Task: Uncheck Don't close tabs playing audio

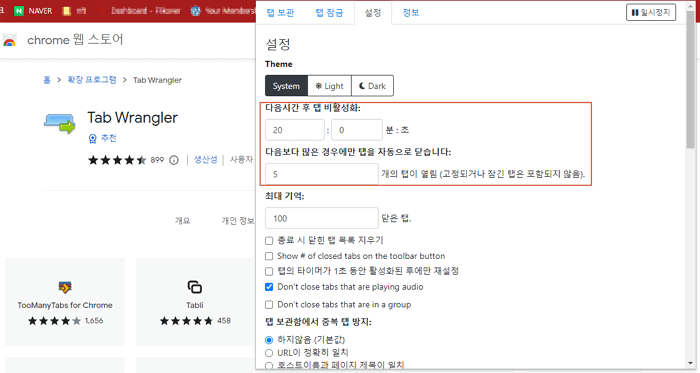Action: click(269, 287)
